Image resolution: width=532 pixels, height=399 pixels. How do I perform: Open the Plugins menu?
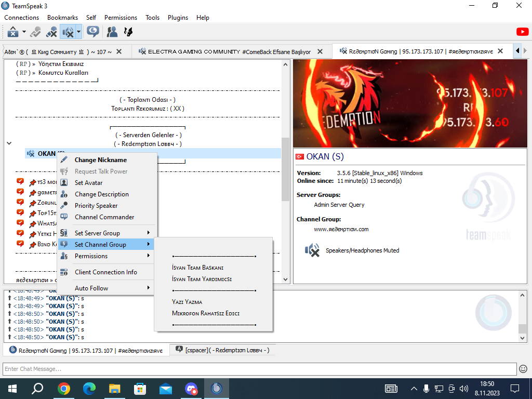click(x=178, y=18)
